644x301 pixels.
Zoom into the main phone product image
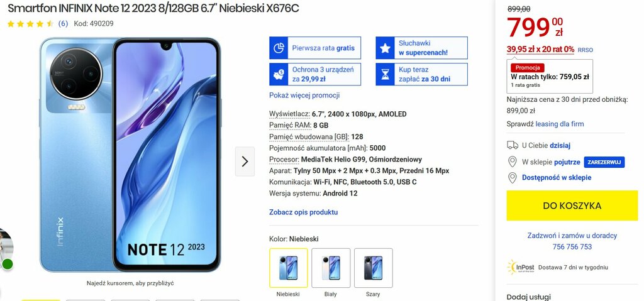click(x=130, y=155)
